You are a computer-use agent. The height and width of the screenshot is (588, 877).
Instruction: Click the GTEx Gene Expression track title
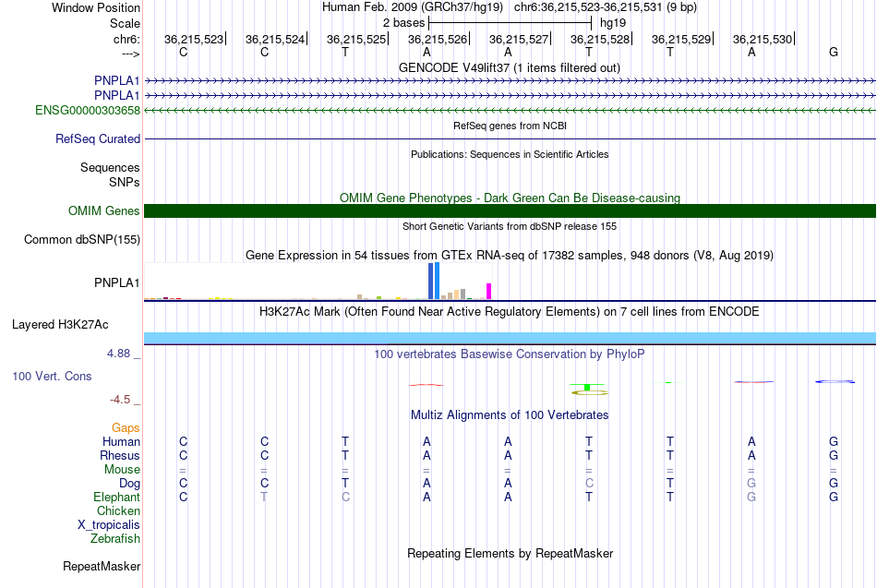(x=510, y=255)
